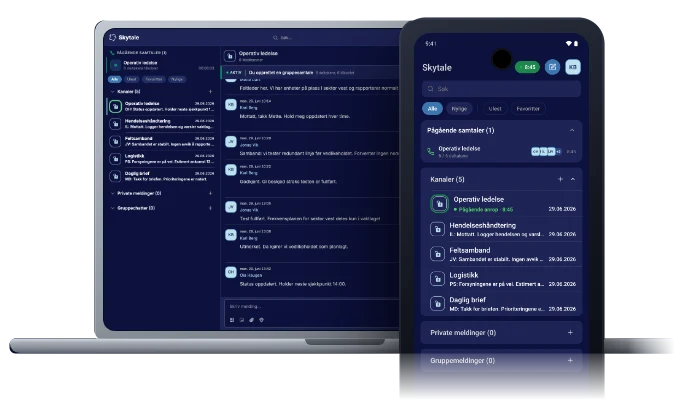Collapse the Kanaler tree on laptop

click(x=113, y=92)
